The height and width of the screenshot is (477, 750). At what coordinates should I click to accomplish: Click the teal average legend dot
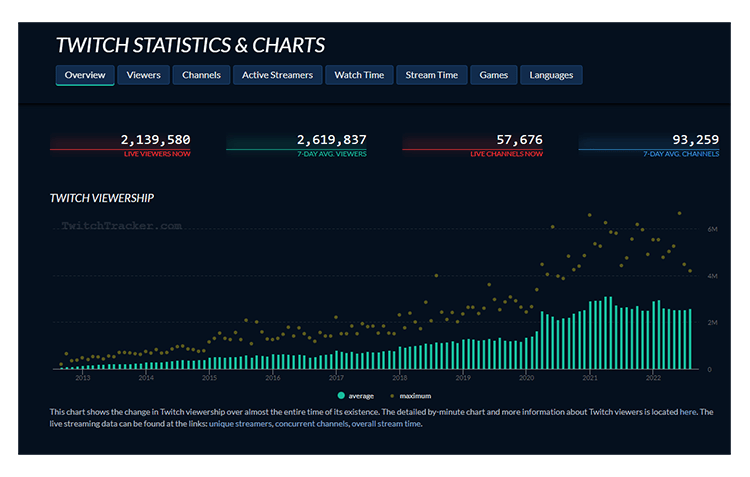click(341, 396)
